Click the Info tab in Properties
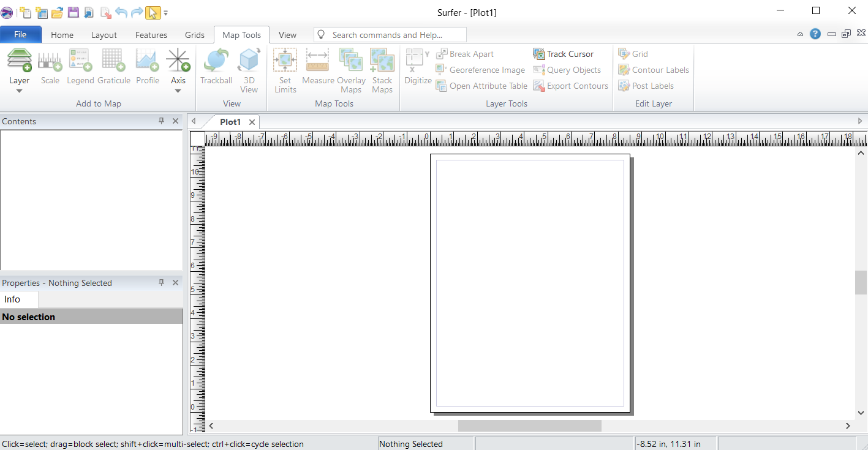The height and width of the screenshot is (450, 868). [13, 299]
